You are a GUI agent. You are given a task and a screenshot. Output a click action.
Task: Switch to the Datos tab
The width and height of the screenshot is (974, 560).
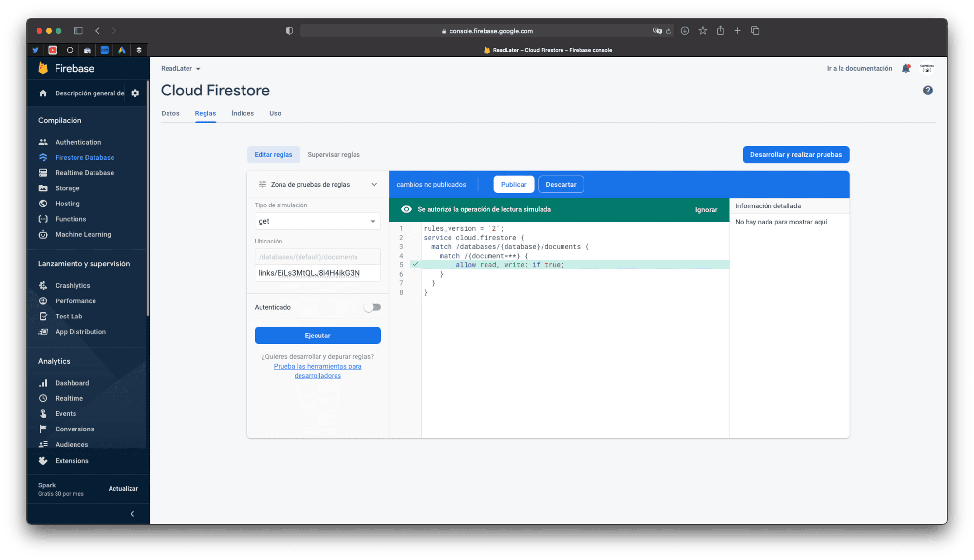click(x=170, y=113)
